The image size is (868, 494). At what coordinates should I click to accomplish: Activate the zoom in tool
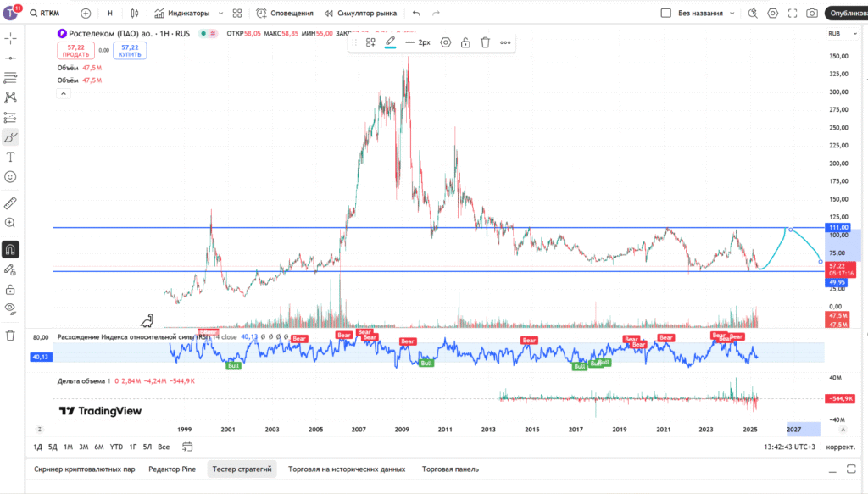pos(10,223)
